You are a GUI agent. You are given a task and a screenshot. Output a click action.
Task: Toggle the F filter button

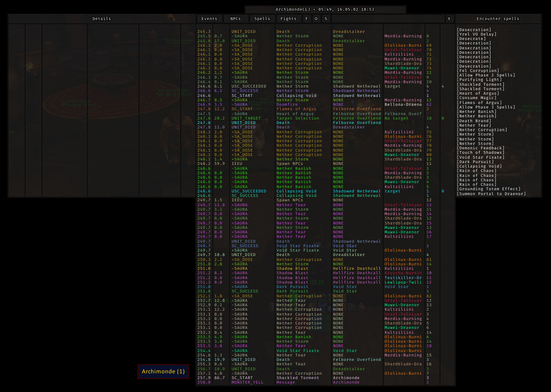tap(306, 19)
